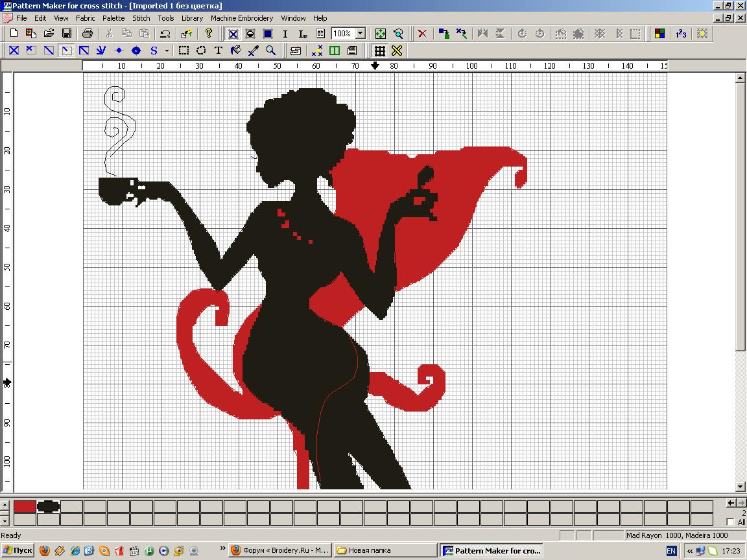This screenshot has height=560, width=747.
Task: Open the Palette menu
Action: click(113, 18)
